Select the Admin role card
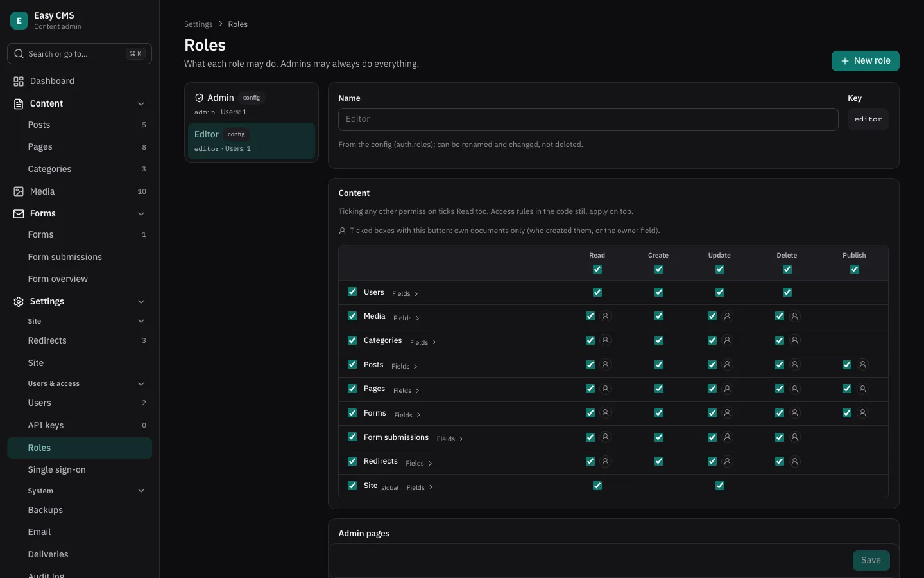Image resolution: width=924 pixels, height=578 pixels. pyautogui.click(x=252, y=104)
